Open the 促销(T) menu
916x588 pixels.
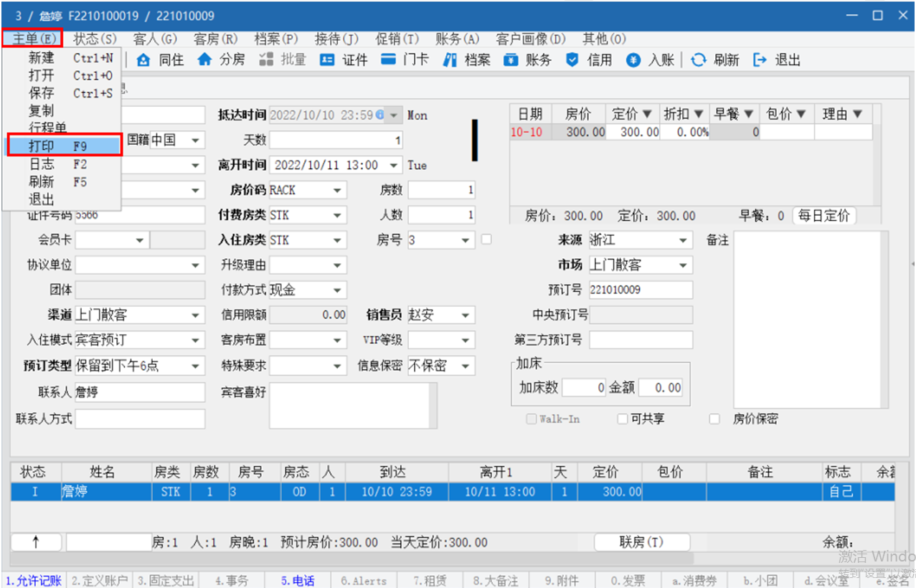coord(397,39)
